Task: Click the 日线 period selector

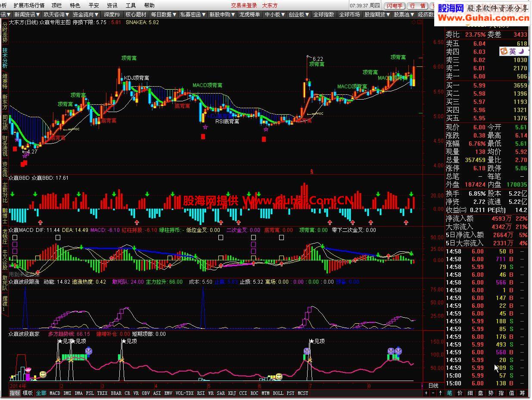Action: tap(433, 385)
